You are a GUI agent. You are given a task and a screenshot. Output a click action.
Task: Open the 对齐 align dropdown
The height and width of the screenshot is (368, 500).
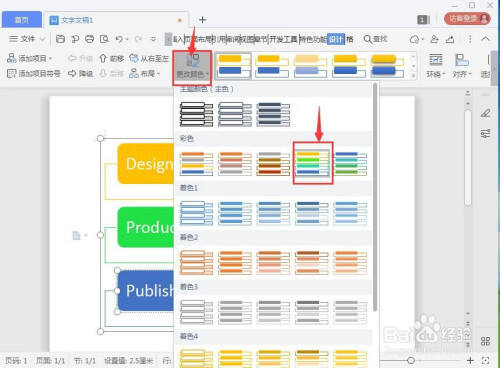pos(462,66)
